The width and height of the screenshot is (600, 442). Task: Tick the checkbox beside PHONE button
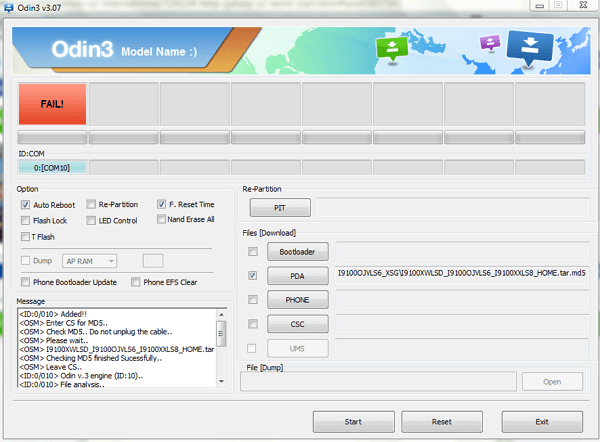253,299
